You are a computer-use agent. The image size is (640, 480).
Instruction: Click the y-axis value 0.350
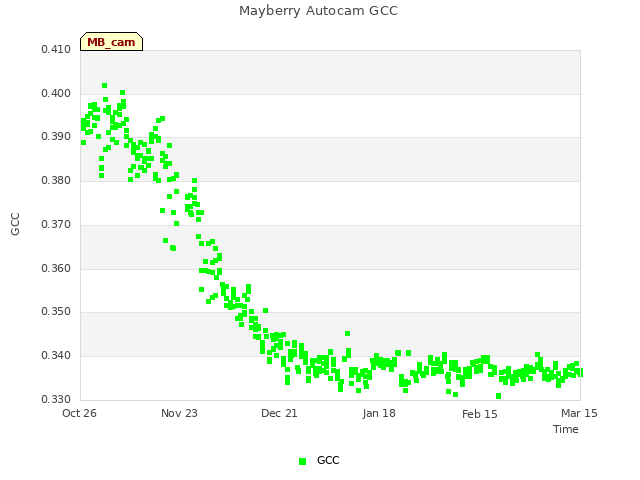point(56,311)
